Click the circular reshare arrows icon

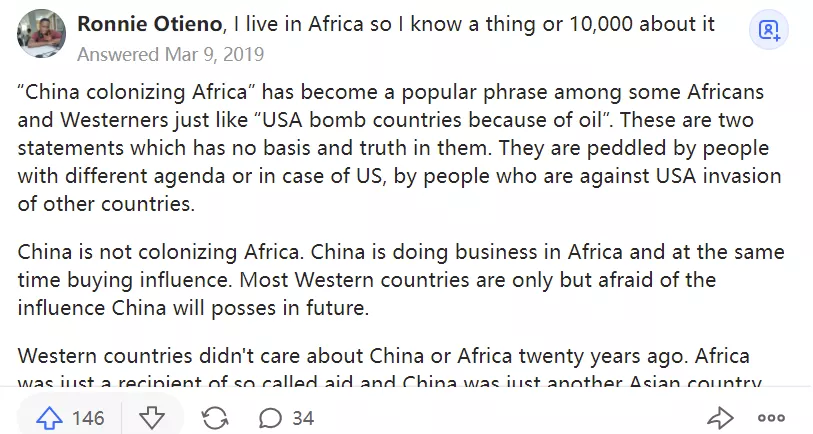(x=214, y=417)
